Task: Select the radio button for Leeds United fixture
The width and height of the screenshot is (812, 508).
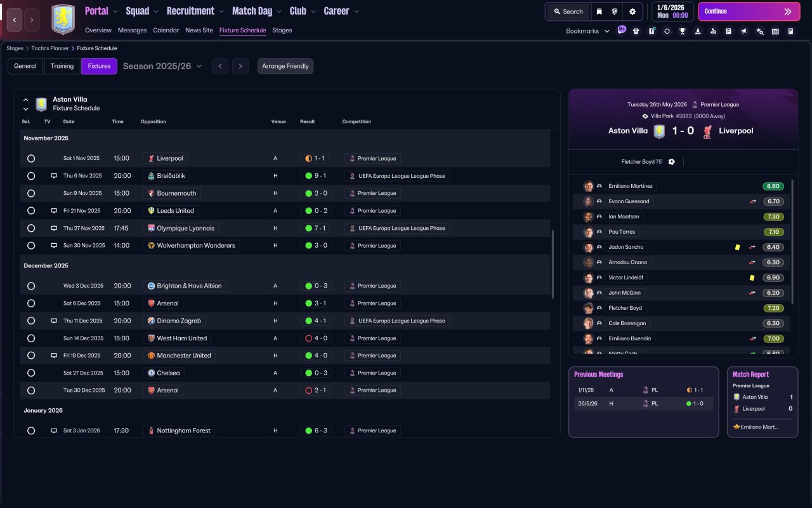Action: coord(31,211)
